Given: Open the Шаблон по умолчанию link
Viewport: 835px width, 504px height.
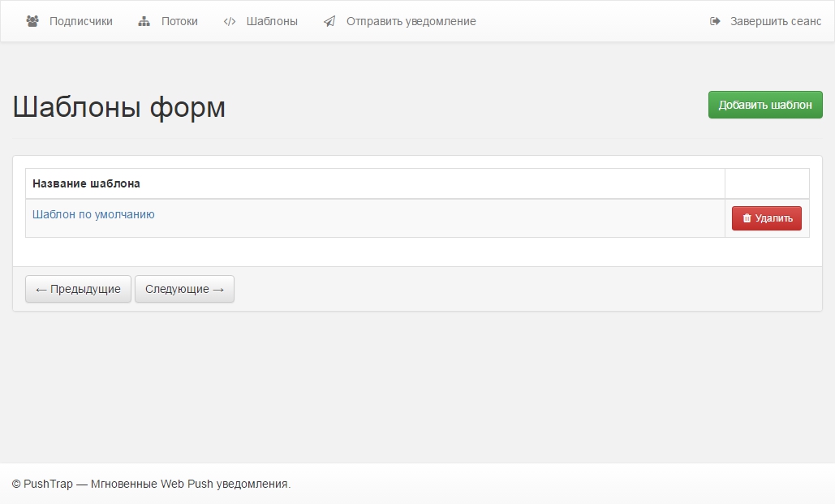Looking at the screenshot, I should coord(93,214).
